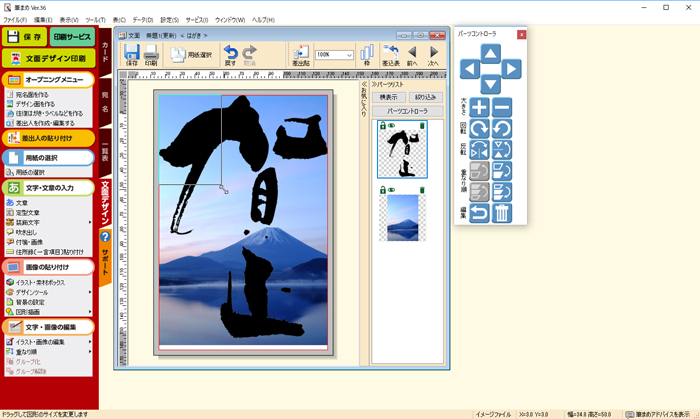Toggle eye visibility of calligraphy layer

(390, 125)
